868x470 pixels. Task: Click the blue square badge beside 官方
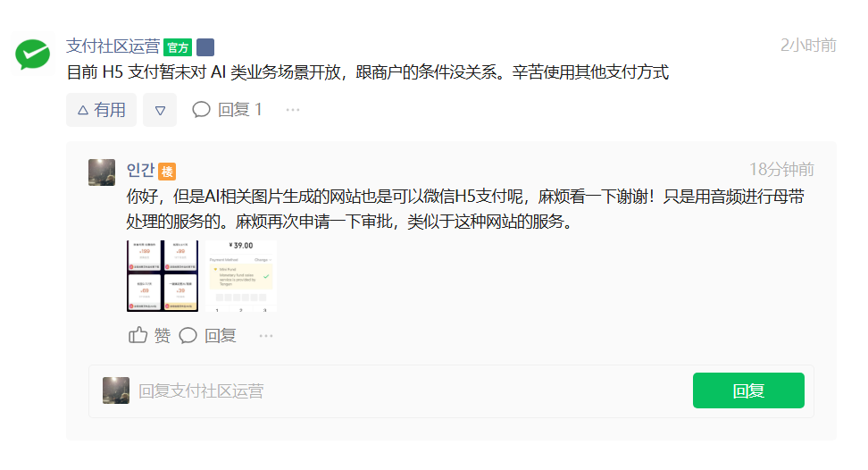[205, 47]
